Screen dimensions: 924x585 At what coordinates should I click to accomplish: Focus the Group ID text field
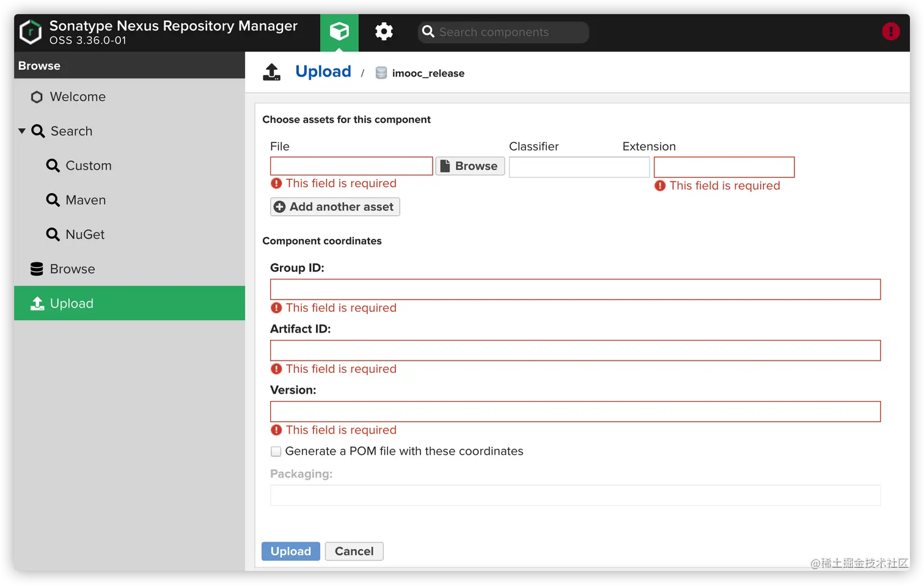[x=574, y=290]
